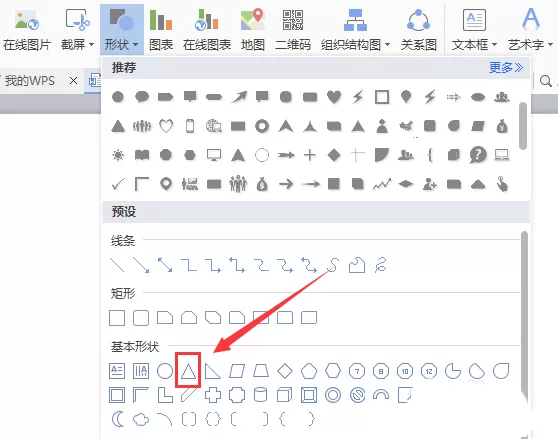Select the recommended left brace shape
Image resolution: width=558 pixels, height=439 pixels.
[430, 155]
